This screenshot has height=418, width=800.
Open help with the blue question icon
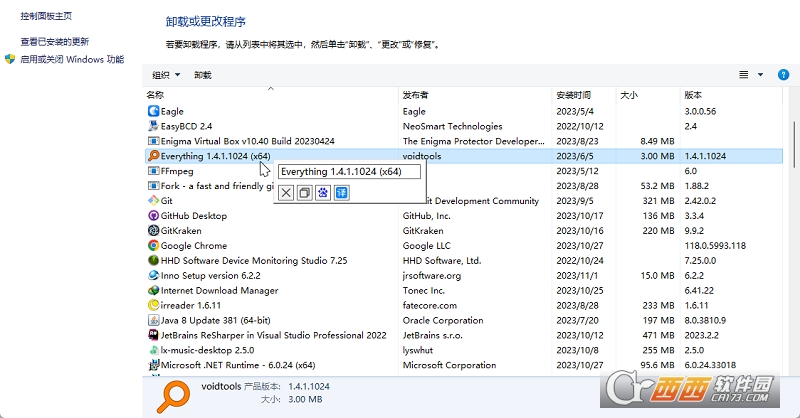[783, 75]
